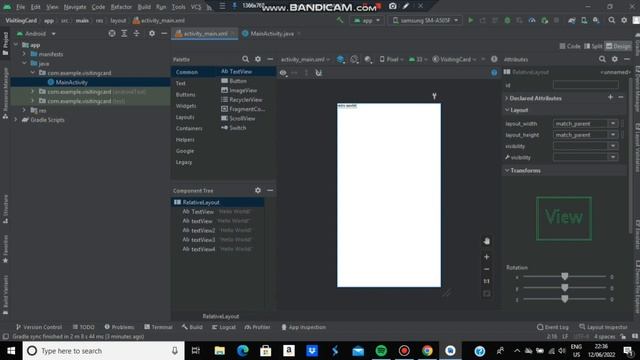Click the design warnings info icon
This screenshot has width=640, height=360.
(494, 72)
